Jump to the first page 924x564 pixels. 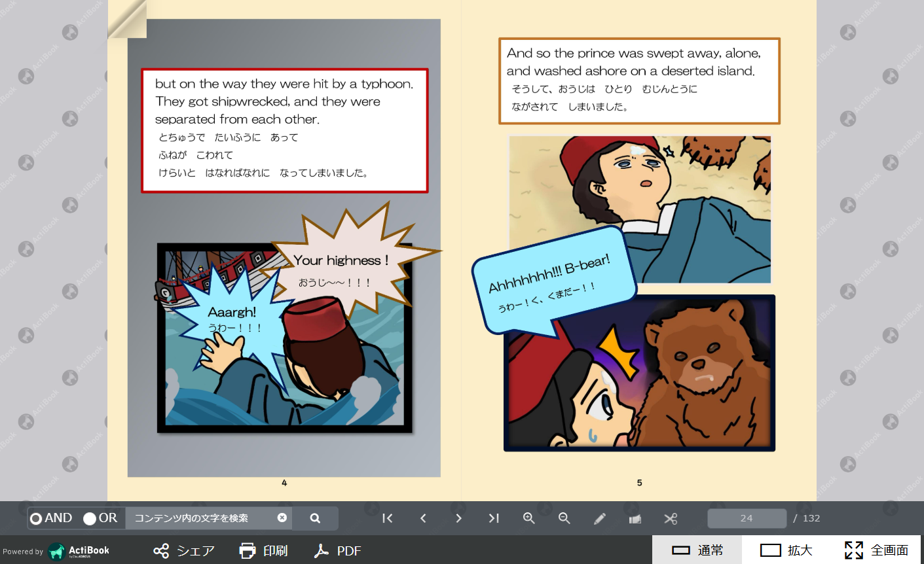pyautogui.click(x=388, y=518)
